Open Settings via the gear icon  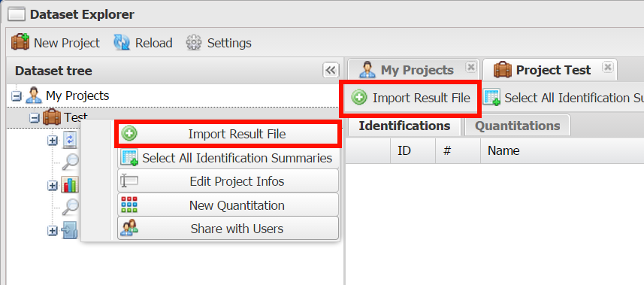[194, 42]
